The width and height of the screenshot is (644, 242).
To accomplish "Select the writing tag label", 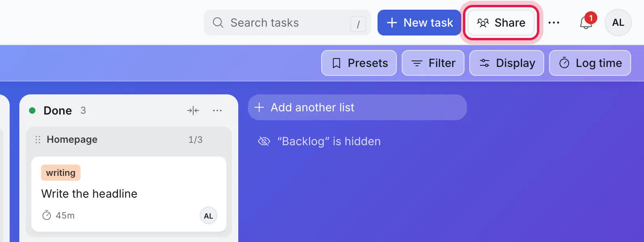I will pos(61,173).
